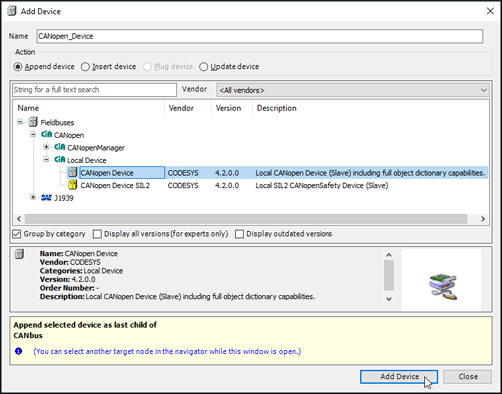The width and height of the screenshot is (502, 394).
Task: Click the details panel scroll up arrow
Action: [389, 255]
